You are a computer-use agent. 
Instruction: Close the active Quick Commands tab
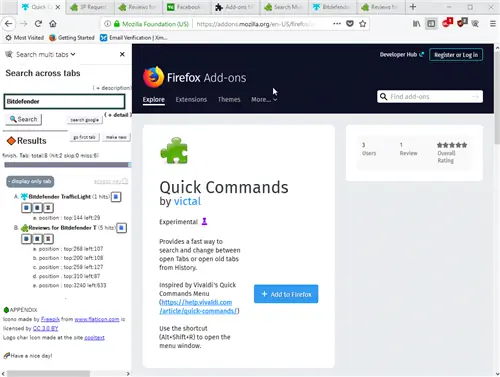coord(58,7)
